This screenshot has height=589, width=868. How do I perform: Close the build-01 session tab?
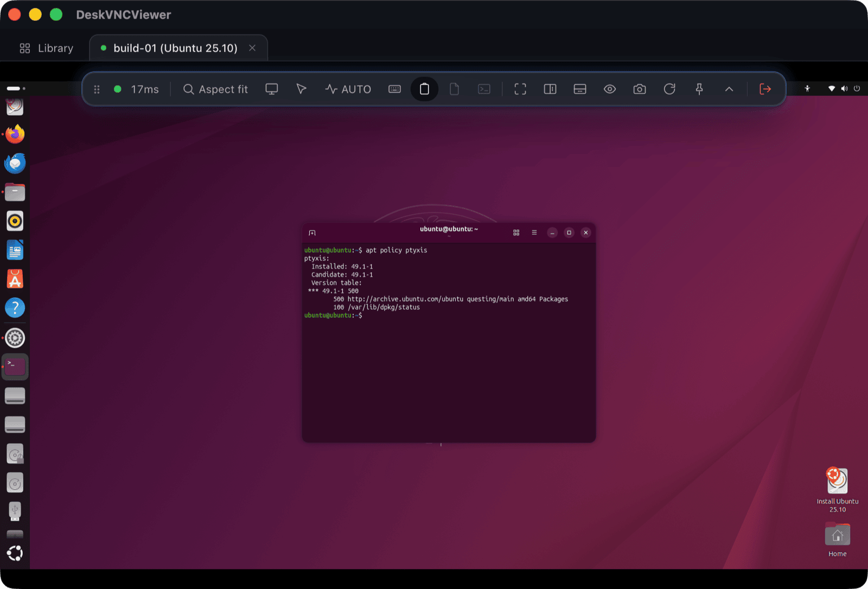252,48
